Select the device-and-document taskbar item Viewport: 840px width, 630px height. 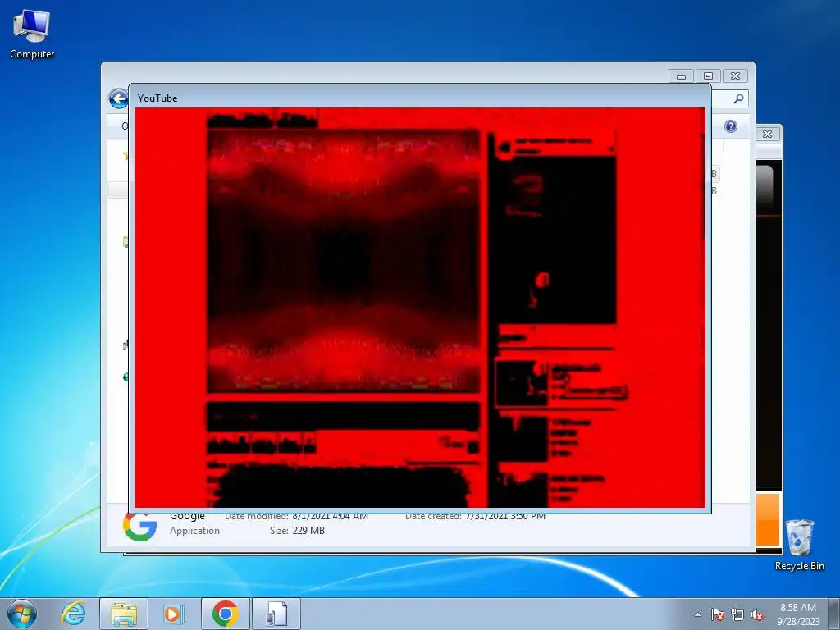click(276, 614)
